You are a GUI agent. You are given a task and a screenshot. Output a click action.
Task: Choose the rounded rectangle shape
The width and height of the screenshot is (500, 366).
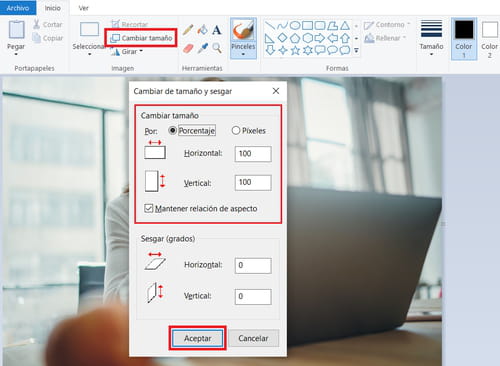coord(320,25)
